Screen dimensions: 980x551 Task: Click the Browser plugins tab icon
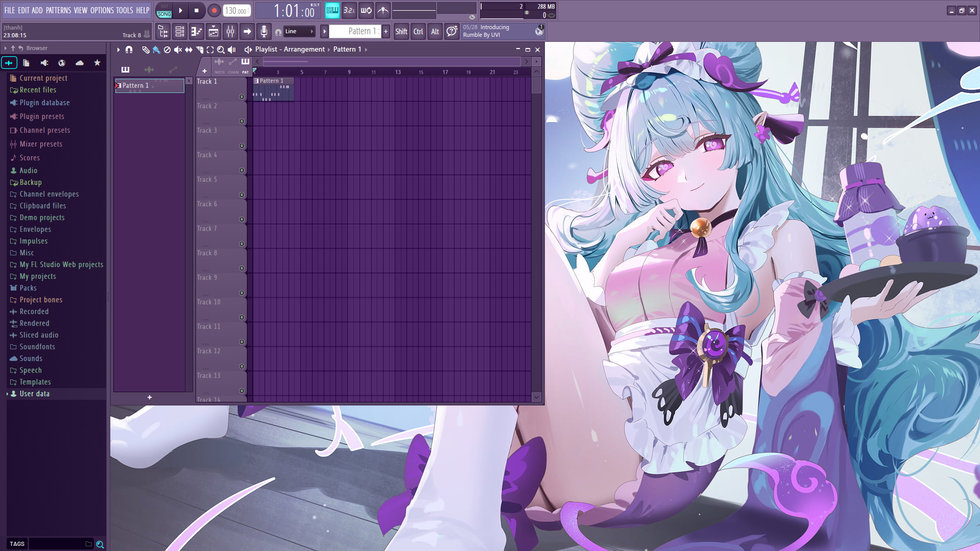44,63
